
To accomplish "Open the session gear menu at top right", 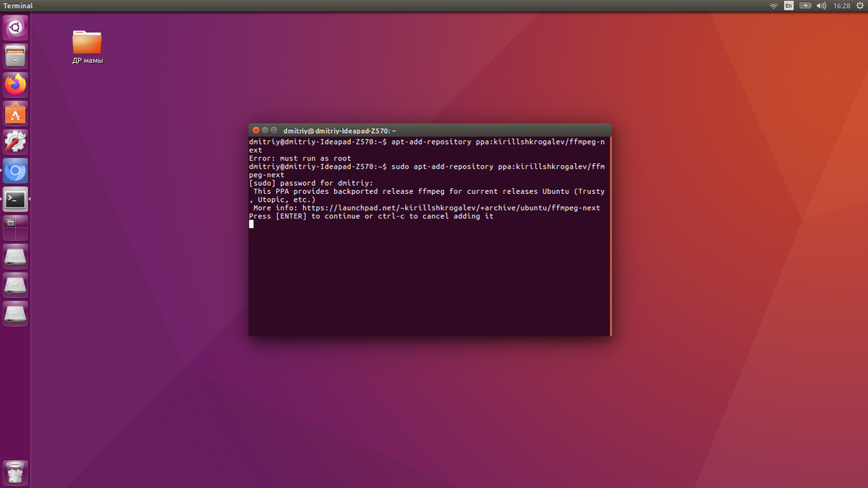I will point(859,5).
